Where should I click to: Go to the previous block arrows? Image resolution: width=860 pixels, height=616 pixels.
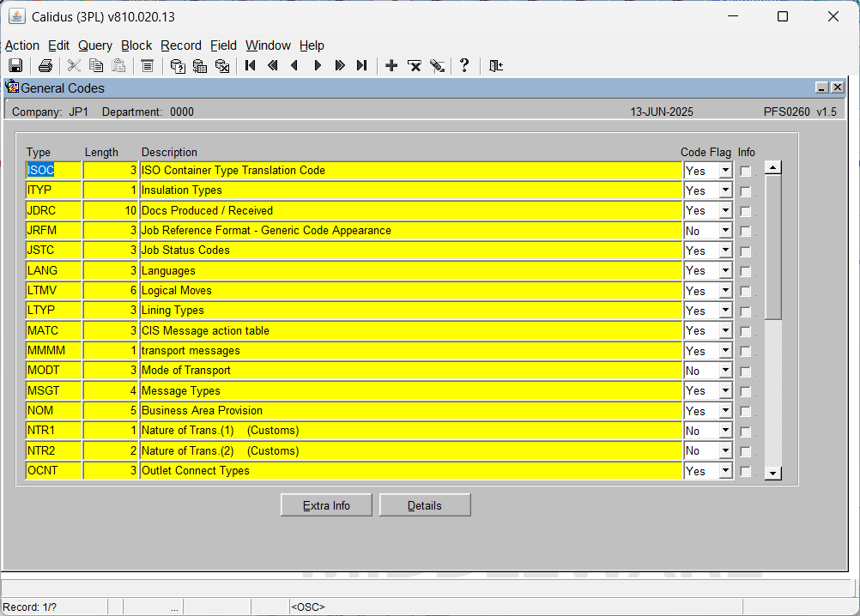coord(273,66)
